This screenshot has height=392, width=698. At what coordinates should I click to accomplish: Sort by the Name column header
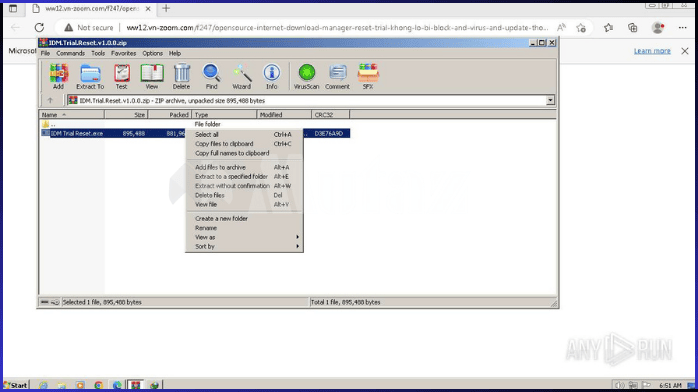[72, 115]
